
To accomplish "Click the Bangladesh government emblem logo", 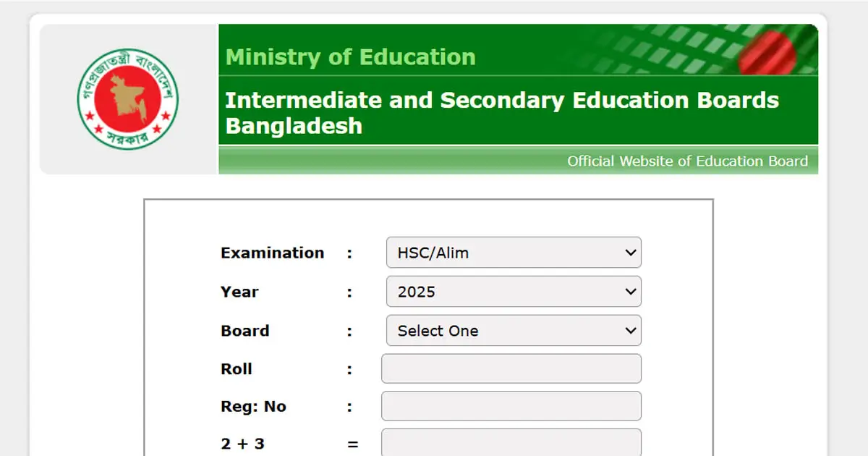I will (x=128, y=99).
